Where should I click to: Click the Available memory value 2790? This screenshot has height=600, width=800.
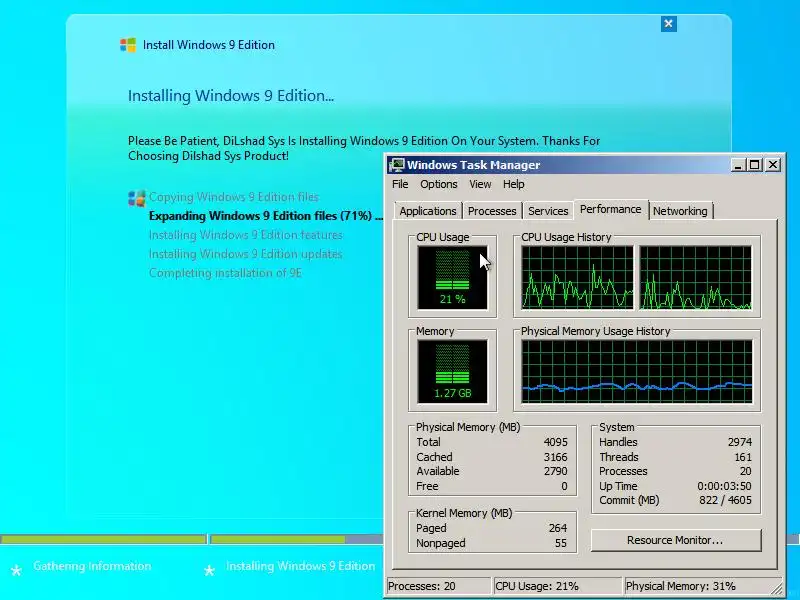[x=556, y=471]
